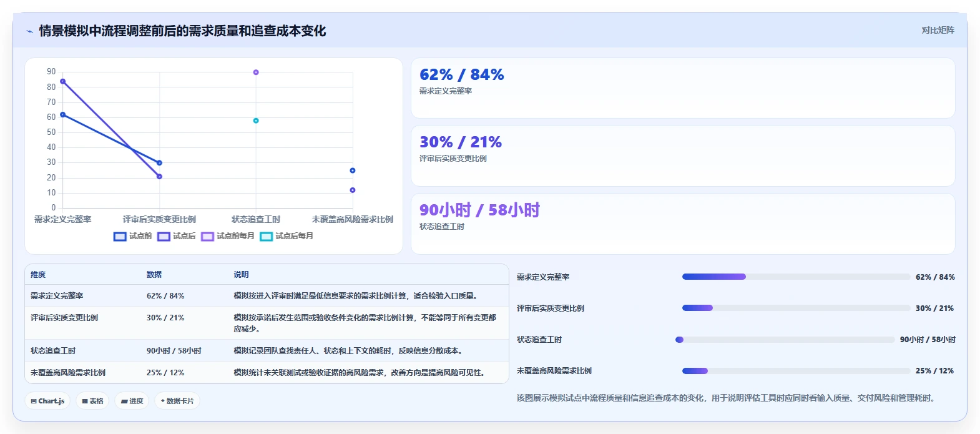Click the header icon beside the dashboard title
Image resolution: width=980 pixels, height=434 pixels.
click(29, 31)
